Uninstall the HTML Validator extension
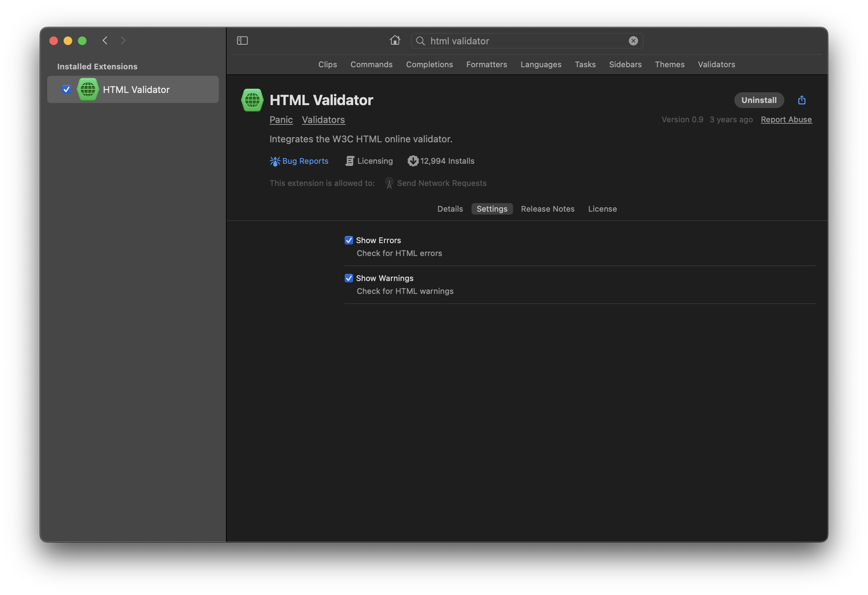 [x=759, y=100]
